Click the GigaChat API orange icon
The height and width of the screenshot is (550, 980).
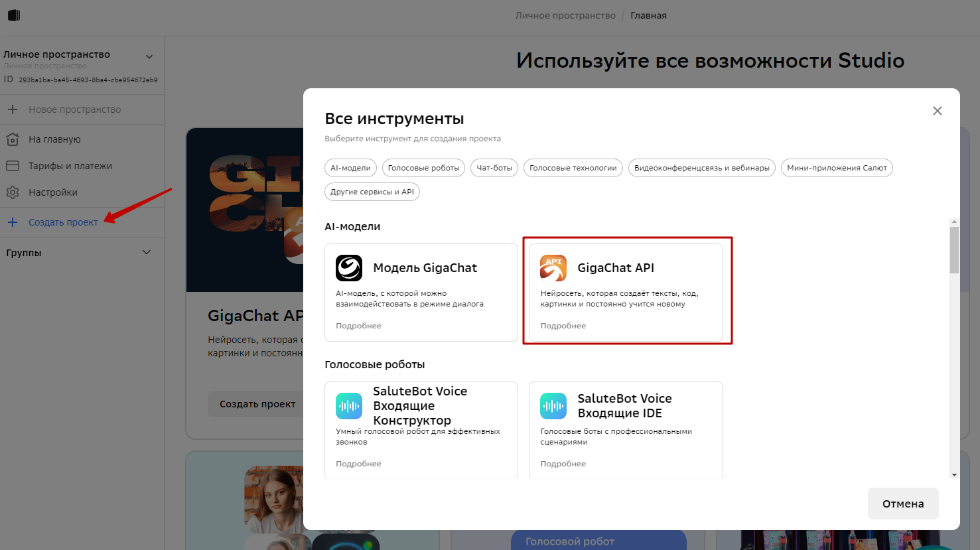(x=553, y=268)
